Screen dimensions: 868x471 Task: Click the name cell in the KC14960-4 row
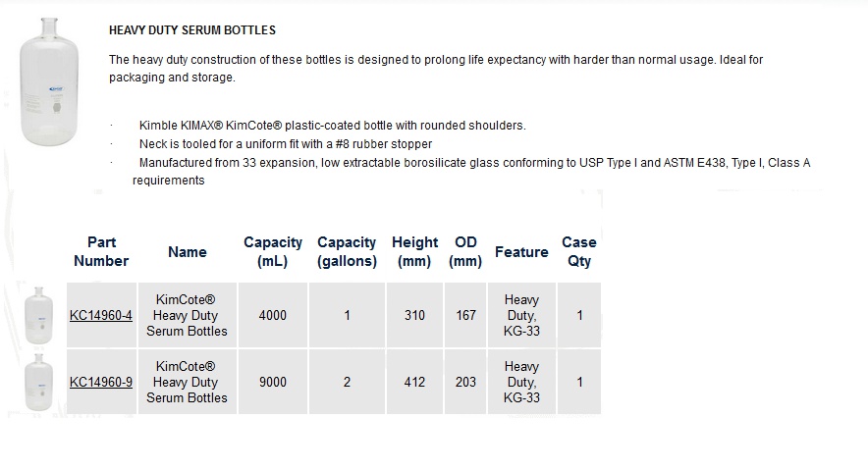pyautogui.click(x=188, y=316)
